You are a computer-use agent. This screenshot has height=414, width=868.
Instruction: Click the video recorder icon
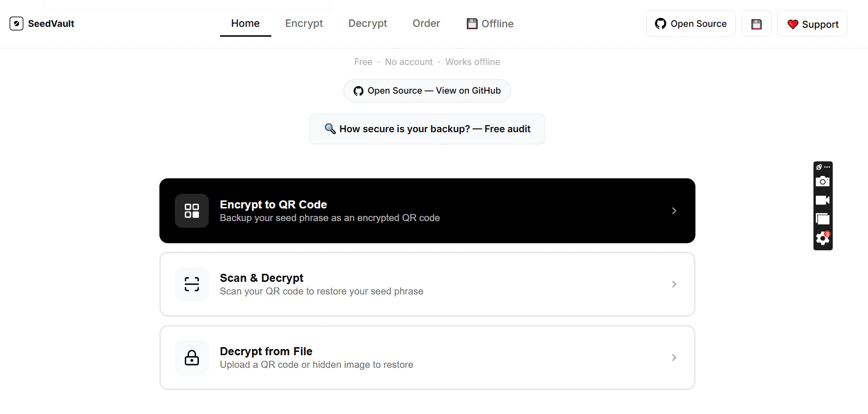coord(822,200)
